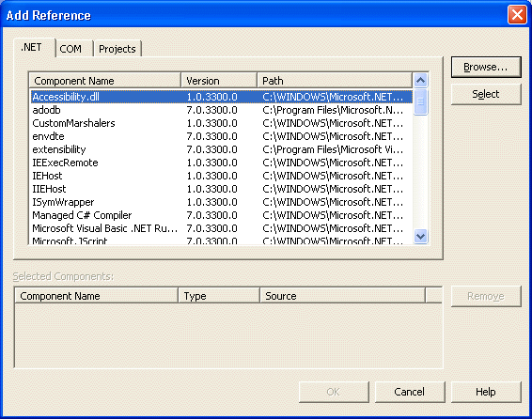This screenshot has width=532, height=419.
Task: Click Source header in Selected Components
Action: click(x=343, y=296)
